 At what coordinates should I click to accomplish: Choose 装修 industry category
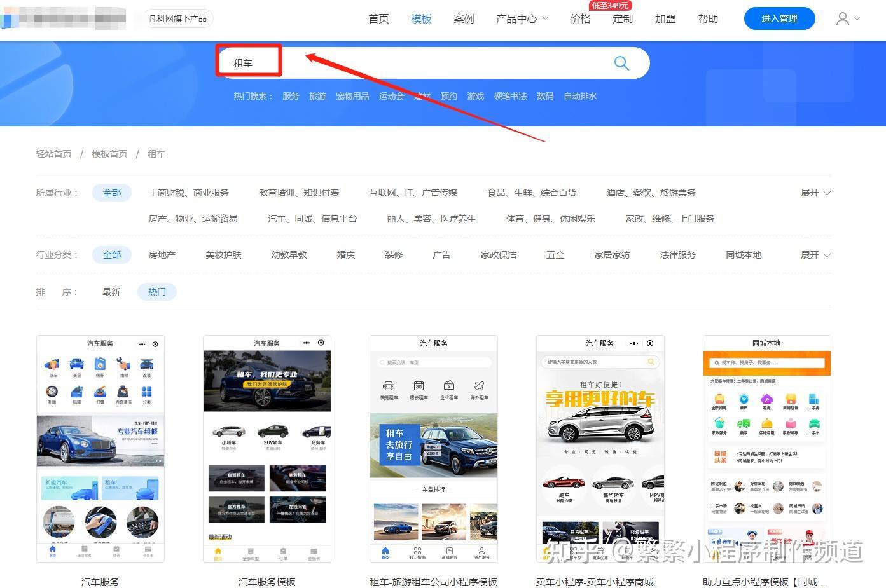[x=394, y=255]
